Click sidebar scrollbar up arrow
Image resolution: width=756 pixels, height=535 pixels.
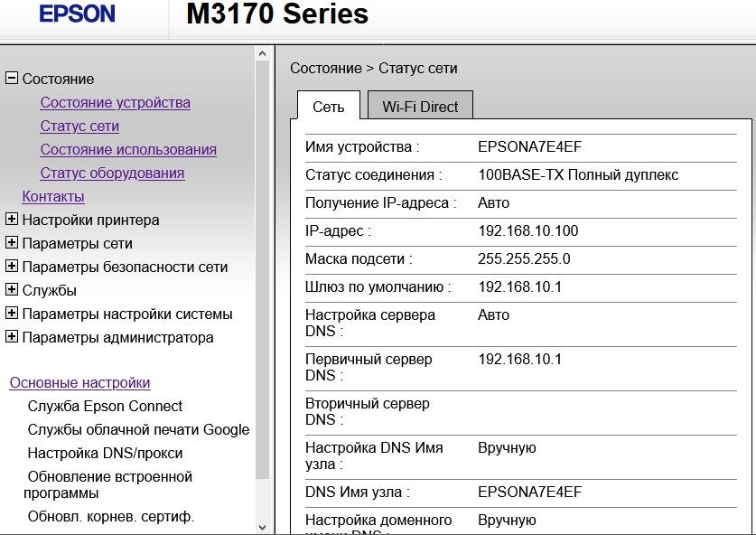pyautogui.click(x=263, y=55)
